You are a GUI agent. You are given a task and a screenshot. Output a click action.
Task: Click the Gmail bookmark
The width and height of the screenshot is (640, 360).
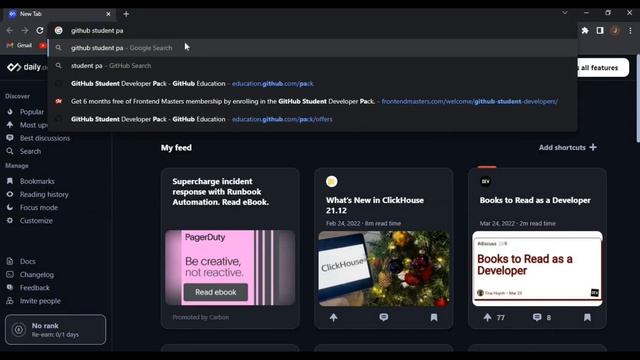[x=20, y=45]
